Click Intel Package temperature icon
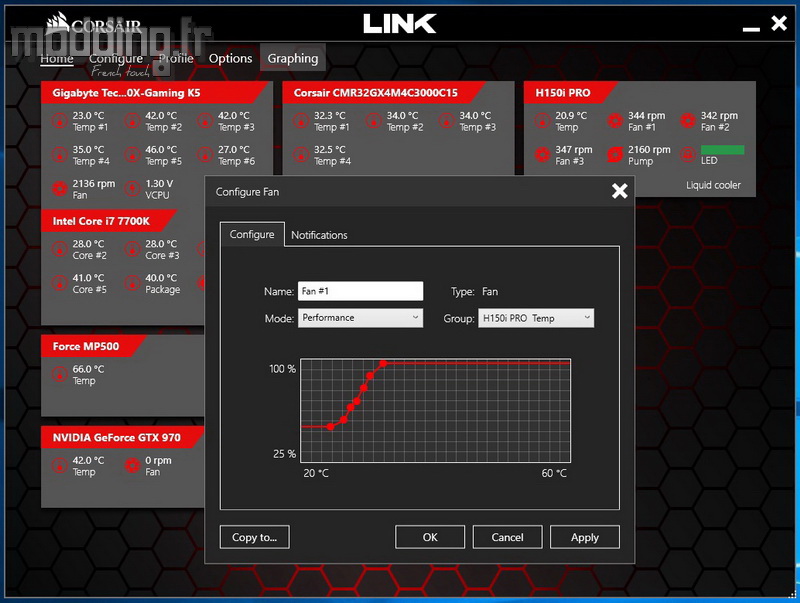Screen dimensions: 800x603 [x=133, y=283]
